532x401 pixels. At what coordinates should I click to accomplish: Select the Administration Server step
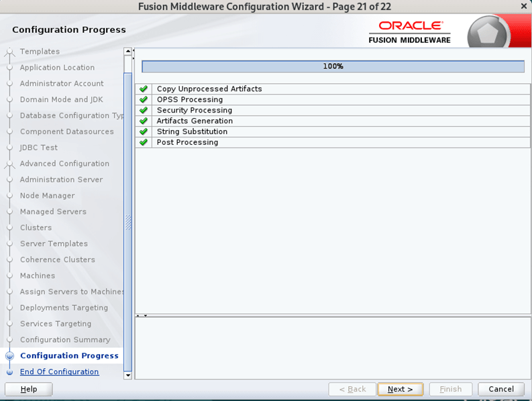[x=61, y=180]
